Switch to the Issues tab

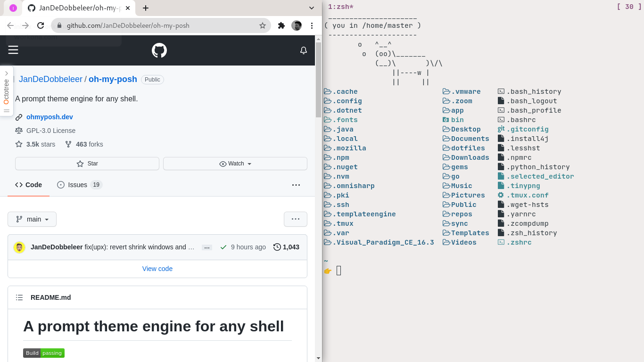click(x=80, y=185)
